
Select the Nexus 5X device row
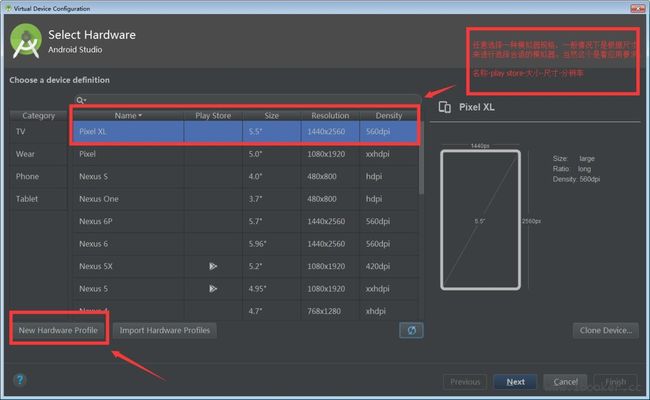245,266
